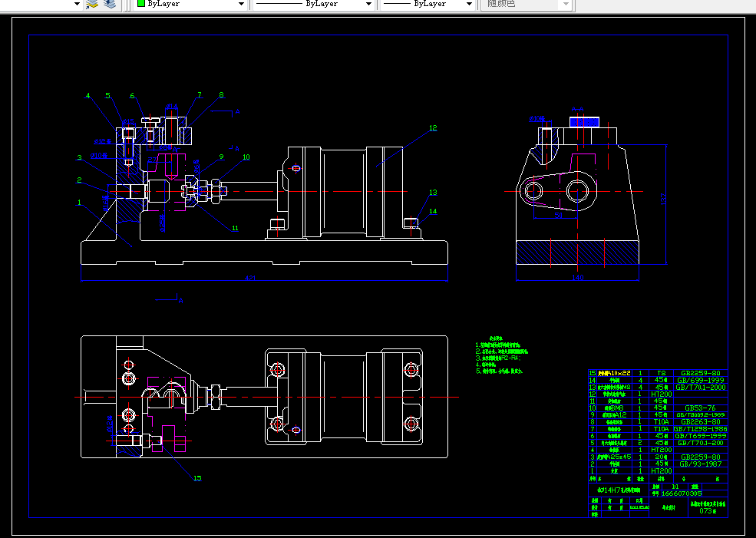Image resolution: width=756 pixels, height=538 pixels.
Task: Select green balloon label 11
Action: coord(235,229)
